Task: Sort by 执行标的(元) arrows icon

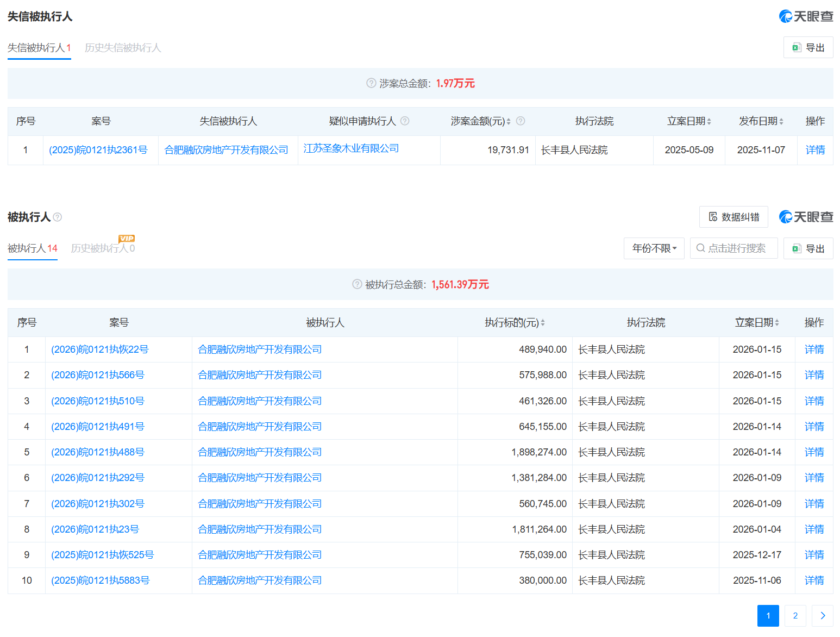Action: click(543, 323)
